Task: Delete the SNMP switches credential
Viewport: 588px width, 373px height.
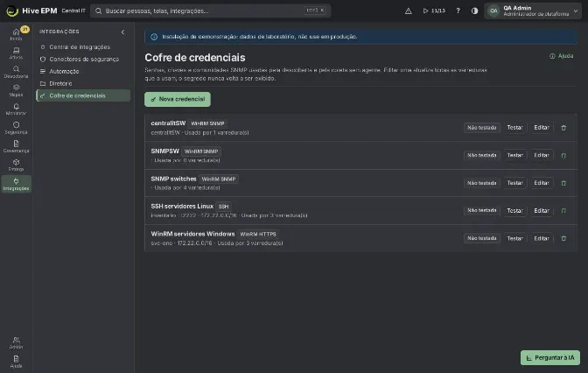Action: (563, 183)
